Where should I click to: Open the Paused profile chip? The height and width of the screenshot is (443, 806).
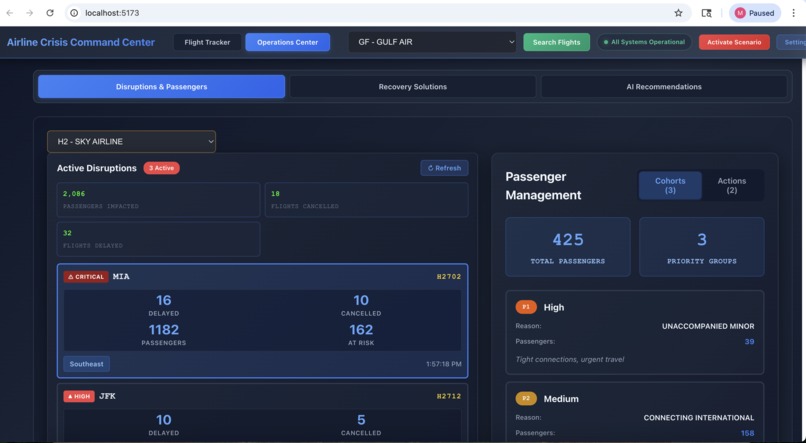[755, 13]
